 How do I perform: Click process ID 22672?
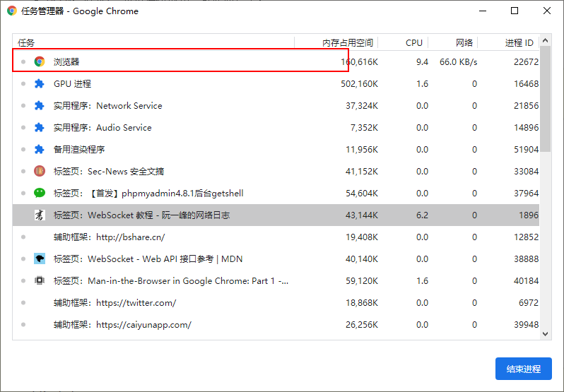click(527, 62)
